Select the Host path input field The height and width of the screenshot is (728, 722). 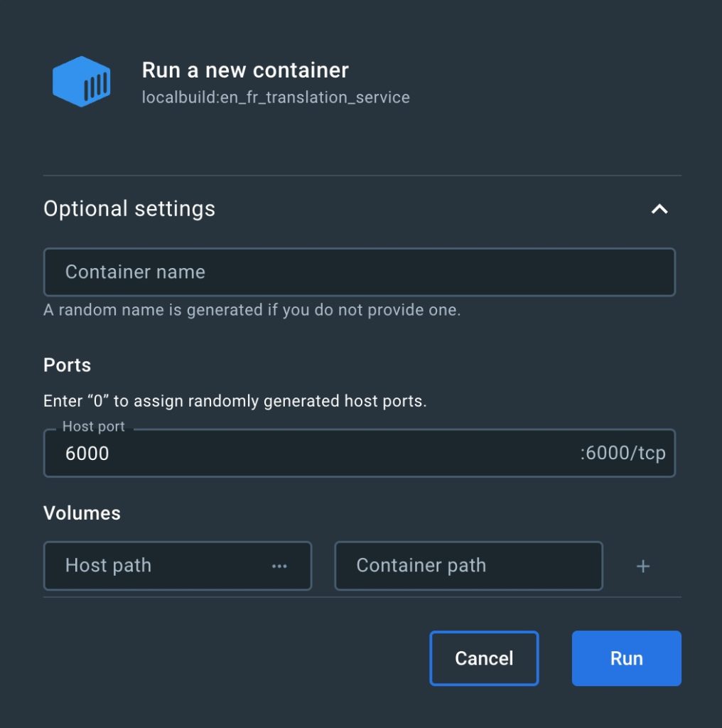(x=156, y=566)
